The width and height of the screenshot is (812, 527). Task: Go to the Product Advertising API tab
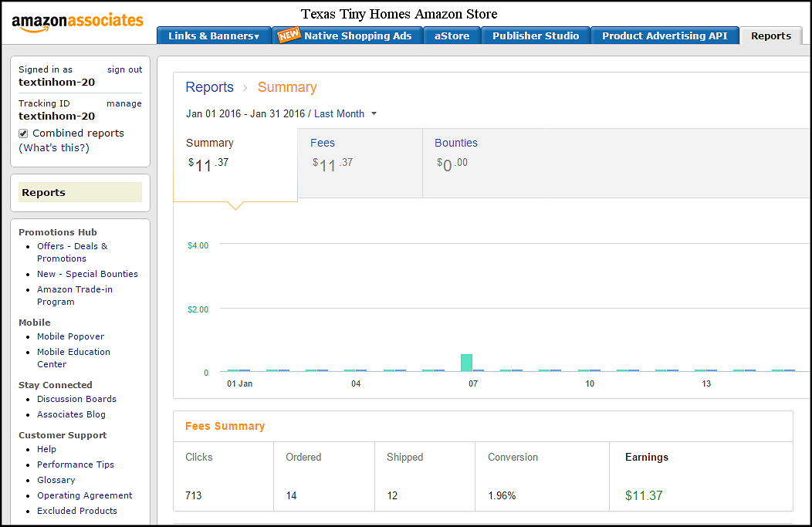click(664, 35)
